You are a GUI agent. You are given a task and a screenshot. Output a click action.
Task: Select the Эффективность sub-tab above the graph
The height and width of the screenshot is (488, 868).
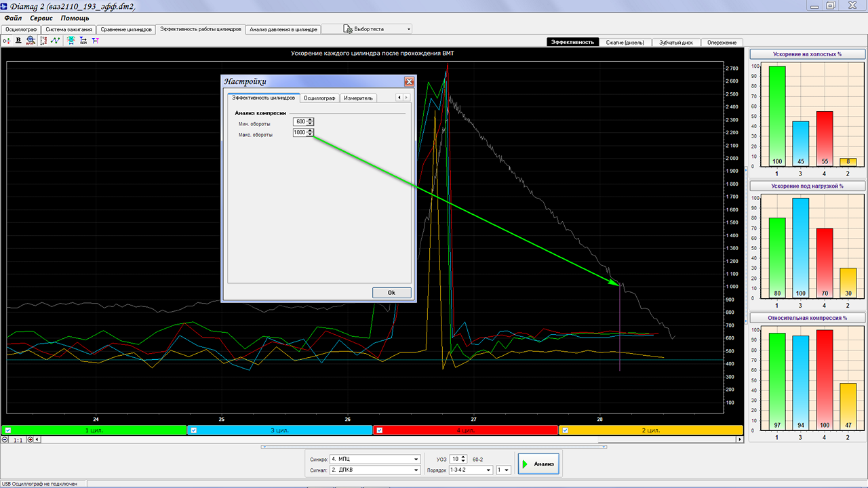tap(573, 42)
